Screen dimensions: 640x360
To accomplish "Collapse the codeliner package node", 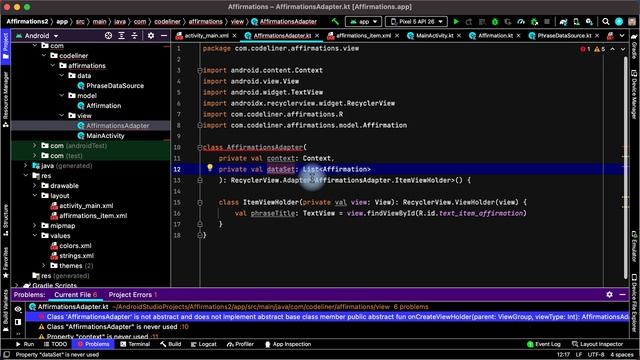I will pos(44,56).
